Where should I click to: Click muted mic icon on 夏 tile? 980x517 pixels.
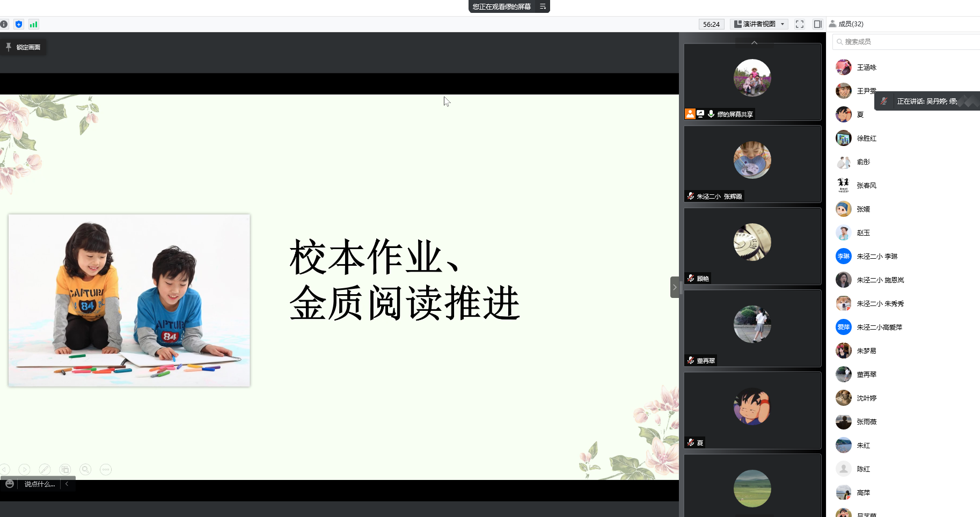[x=691, y=442]
